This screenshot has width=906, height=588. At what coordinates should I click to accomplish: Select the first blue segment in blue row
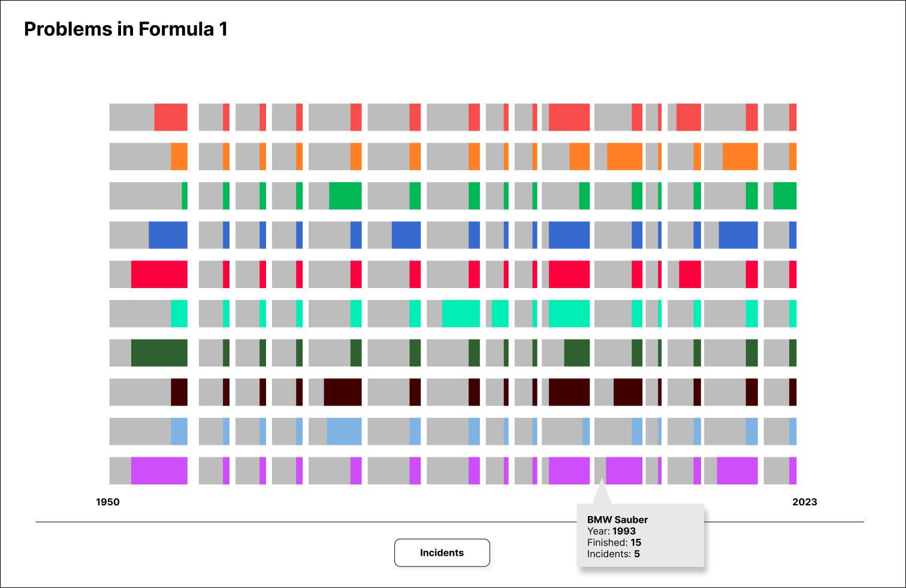168,235
